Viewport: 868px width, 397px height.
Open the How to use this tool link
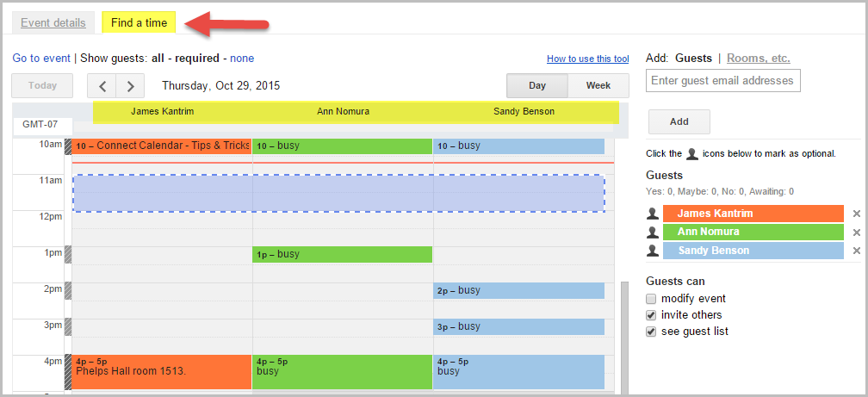pyautogui.click(x=587, y=59)
